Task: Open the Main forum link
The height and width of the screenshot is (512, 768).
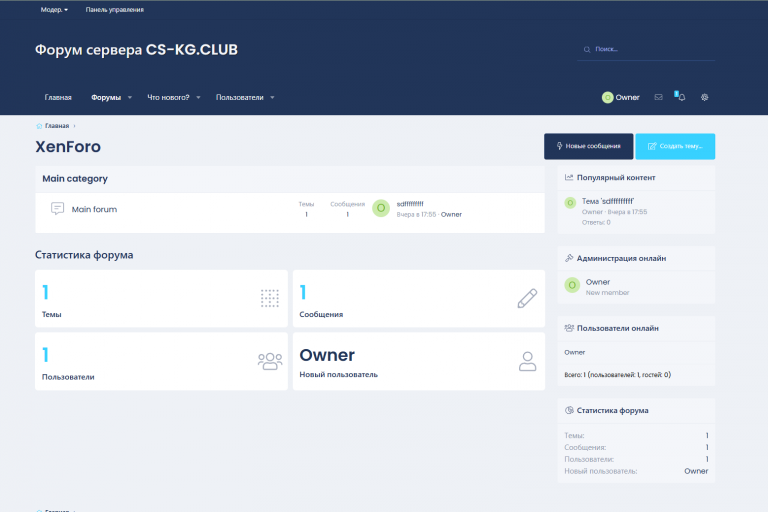Action: (x=94, y=209)
